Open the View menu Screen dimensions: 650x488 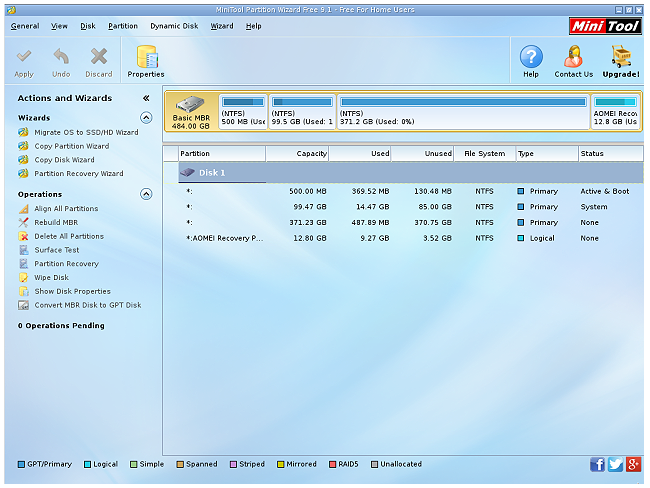point(59,26)
